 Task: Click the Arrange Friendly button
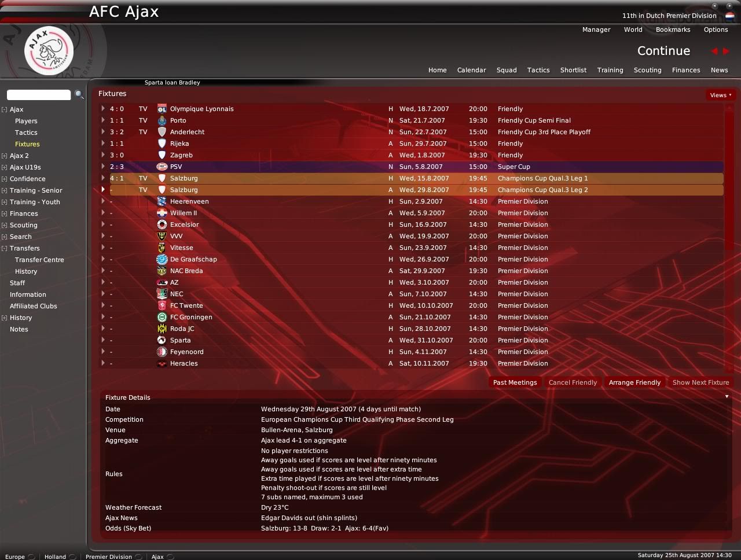tap(634, 382)
